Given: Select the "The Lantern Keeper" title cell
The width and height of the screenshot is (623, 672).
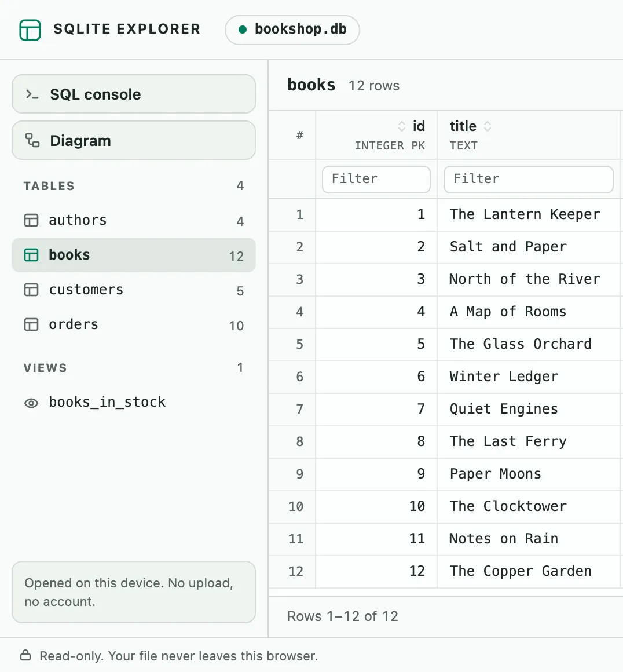Looking at the screenshot, I should point(530,215).
